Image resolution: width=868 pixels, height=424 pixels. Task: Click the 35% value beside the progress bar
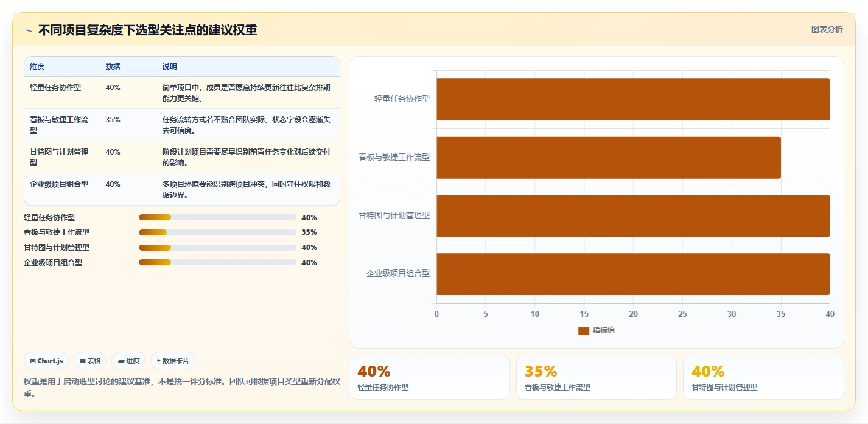(309, 232)
